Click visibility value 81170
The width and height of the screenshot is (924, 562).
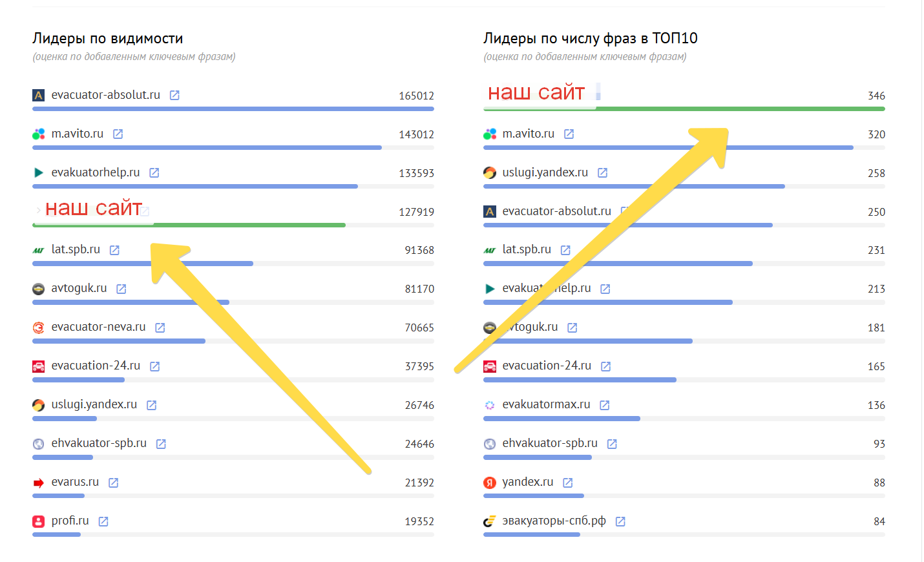pyautogui.click(x=419, y=289)
